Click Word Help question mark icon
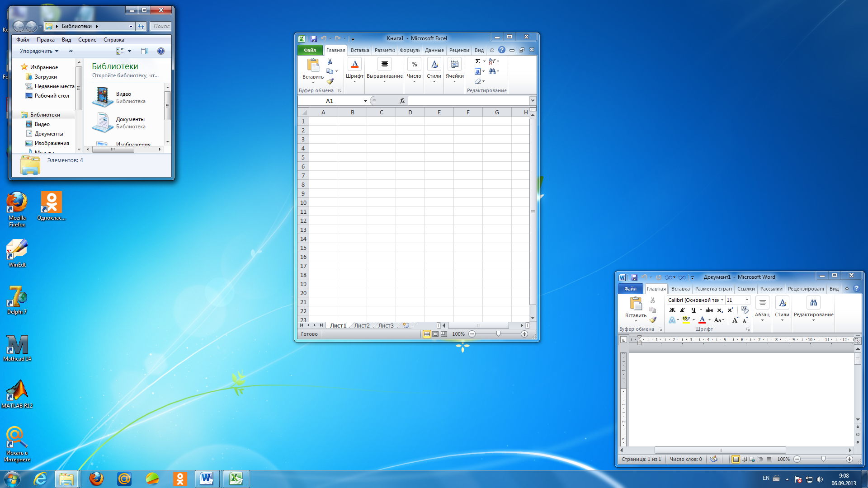The image size is (868, 488). (856, 289)
